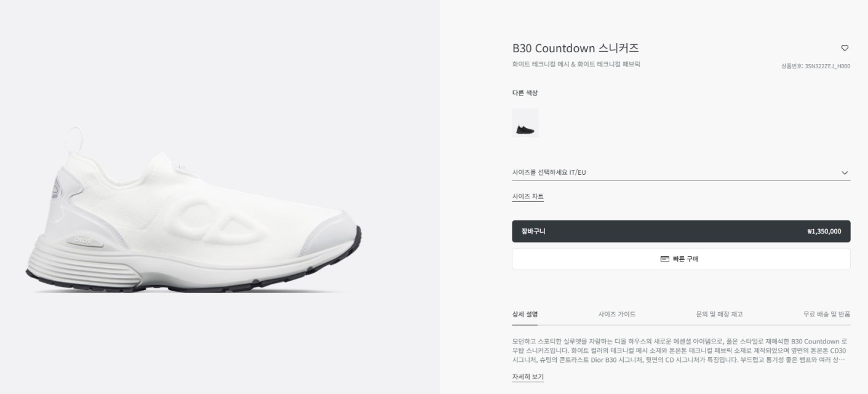Click the credit card icon on 빠른 구매
This screenshot has width=868, height=394.
coord(664,259)
